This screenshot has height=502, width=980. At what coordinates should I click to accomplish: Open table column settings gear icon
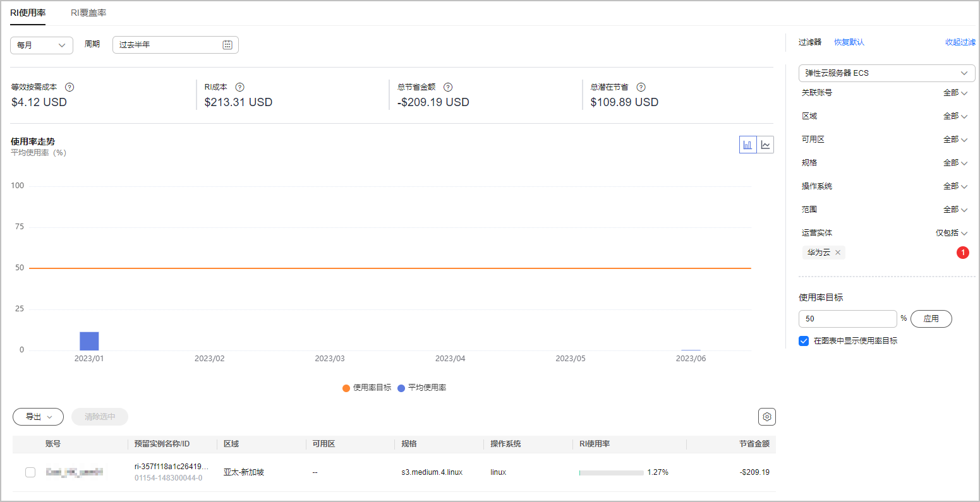point(766,417)
